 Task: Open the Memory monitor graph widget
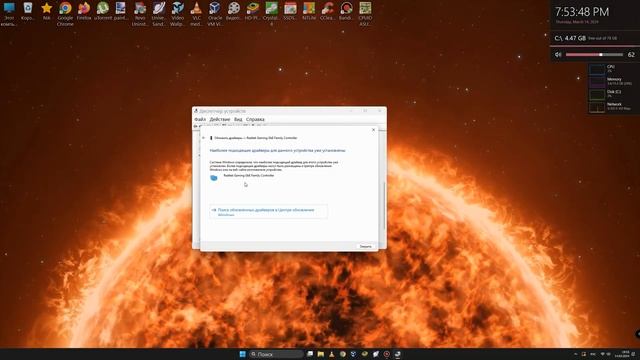(x=597, y=82)
